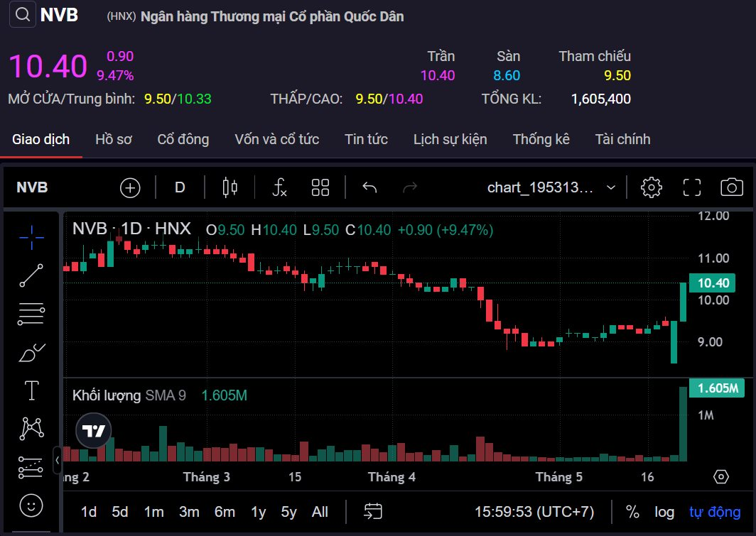Viewport: 756px width, 536px height.
Task: Toggle auto scale "tự động"
Action: 715,512
